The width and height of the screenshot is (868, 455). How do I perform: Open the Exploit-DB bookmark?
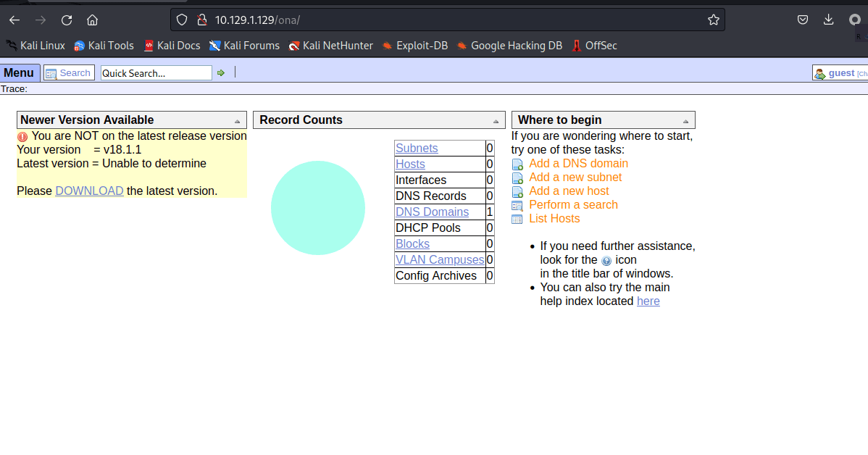[x=415, y=46]
